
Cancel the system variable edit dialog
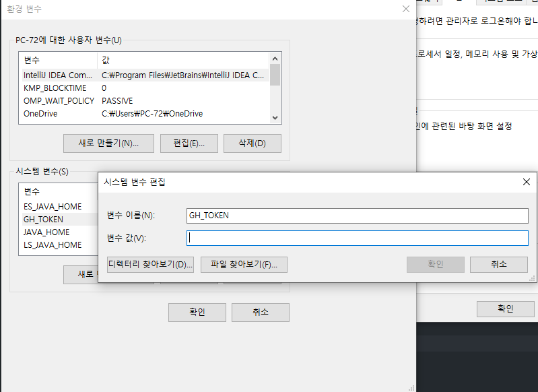498,265
